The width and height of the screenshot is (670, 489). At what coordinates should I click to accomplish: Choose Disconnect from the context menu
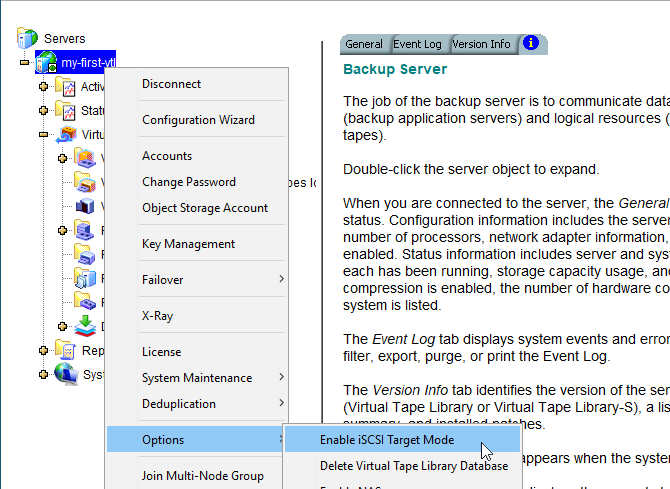tap(197, 84)
